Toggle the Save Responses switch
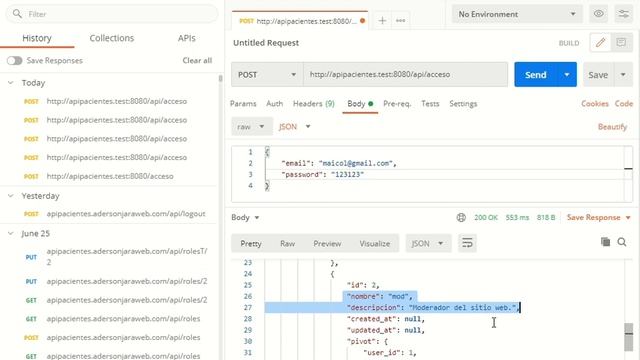The height and width of the screenshot is (360, 640). pos(14,60)
